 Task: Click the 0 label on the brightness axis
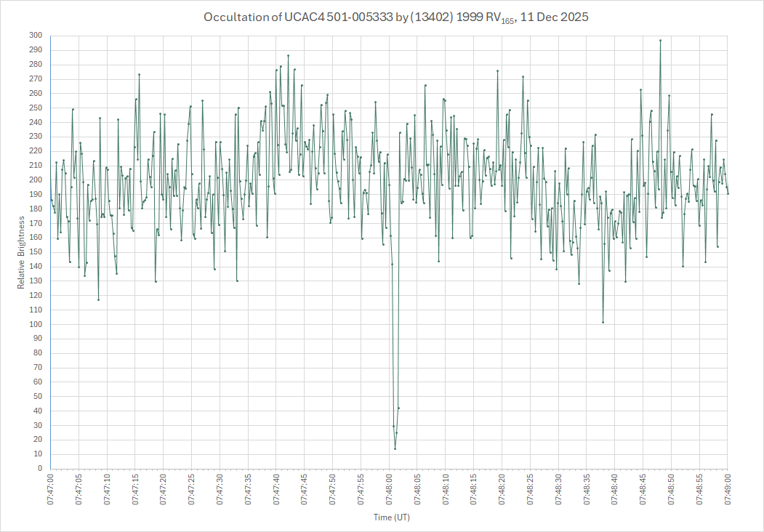coord(40,469)
